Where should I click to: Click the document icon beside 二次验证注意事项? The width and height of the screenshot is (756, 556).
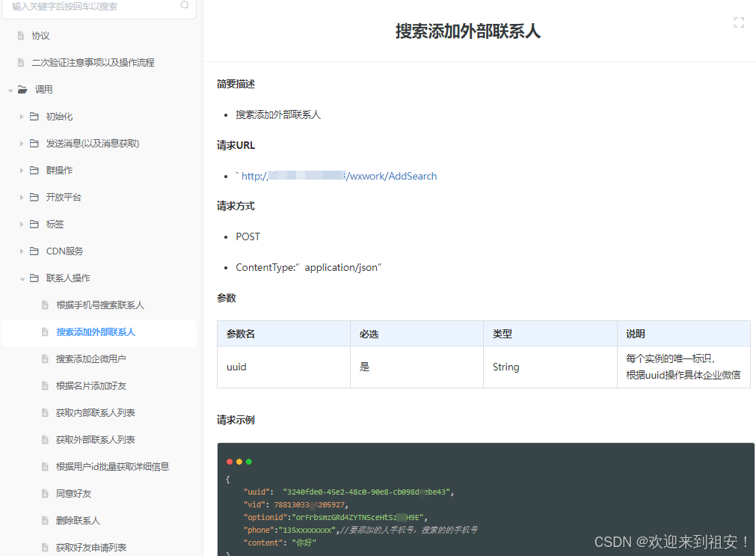click(x=21, y=62)
